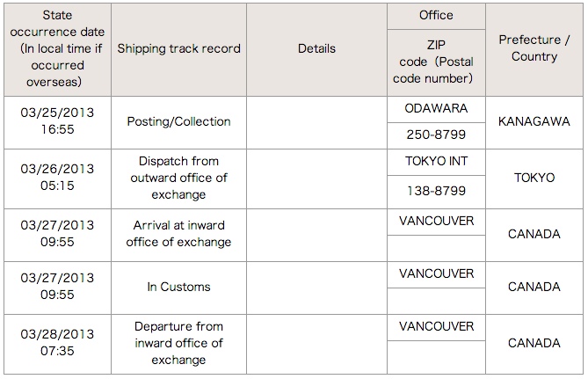Click CANADA in the 03/28/2013 row

coord(534,343)
